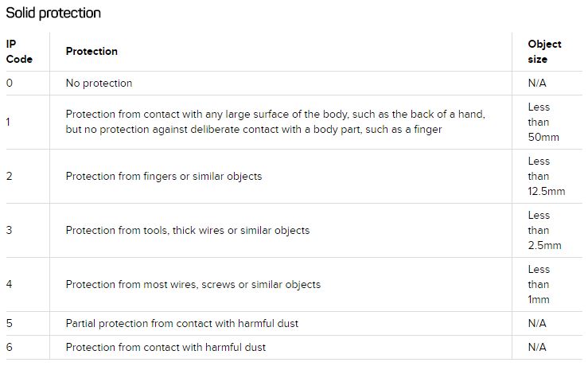Click the large body surface protection description

[275, 122]
